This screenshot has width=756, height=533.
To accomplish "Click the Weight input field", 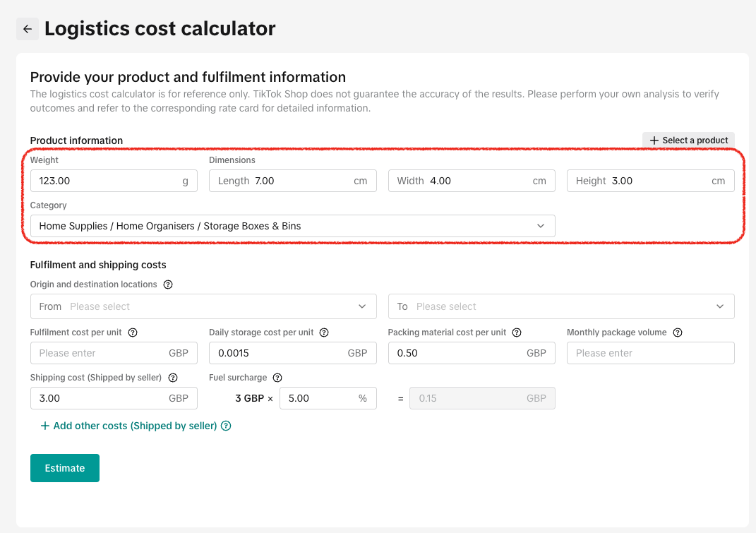I will (106, 181).
